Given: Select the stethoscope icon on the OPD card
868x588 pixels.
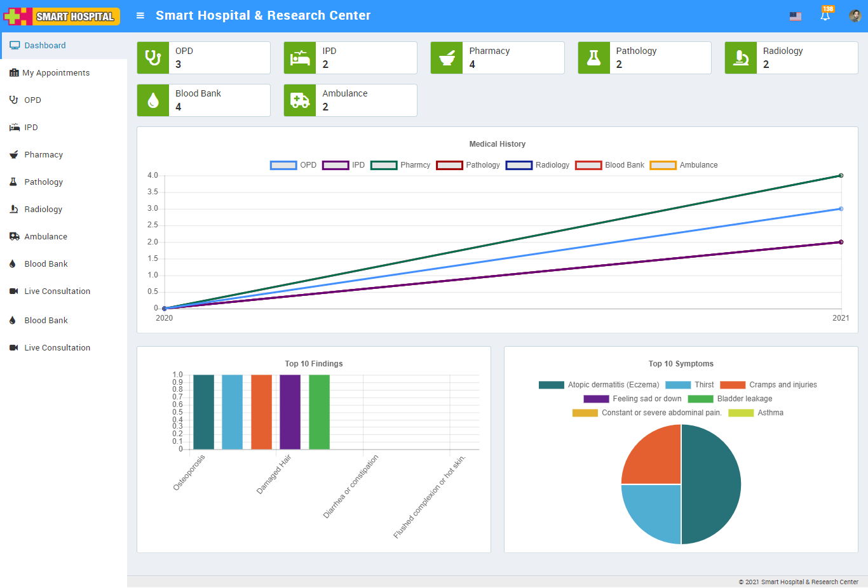Looking at the screenshot, I should tap(153, 57).
